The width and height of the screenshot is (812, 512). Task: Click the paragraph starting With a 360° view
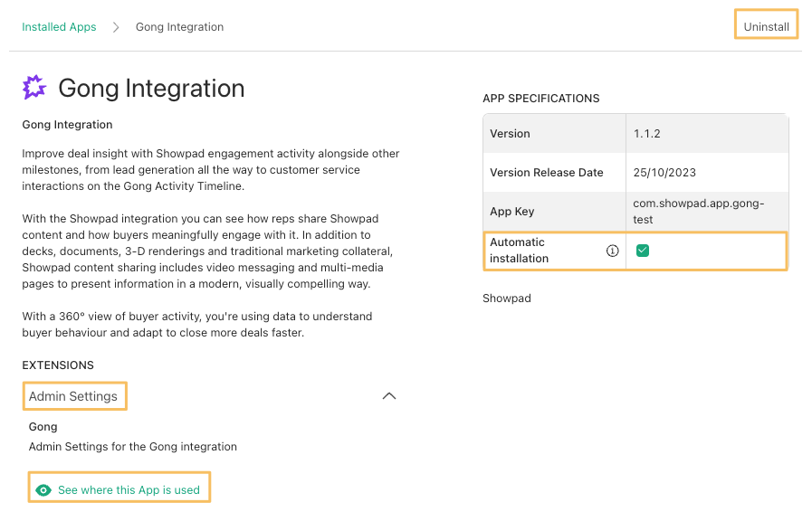pos(197,324)
